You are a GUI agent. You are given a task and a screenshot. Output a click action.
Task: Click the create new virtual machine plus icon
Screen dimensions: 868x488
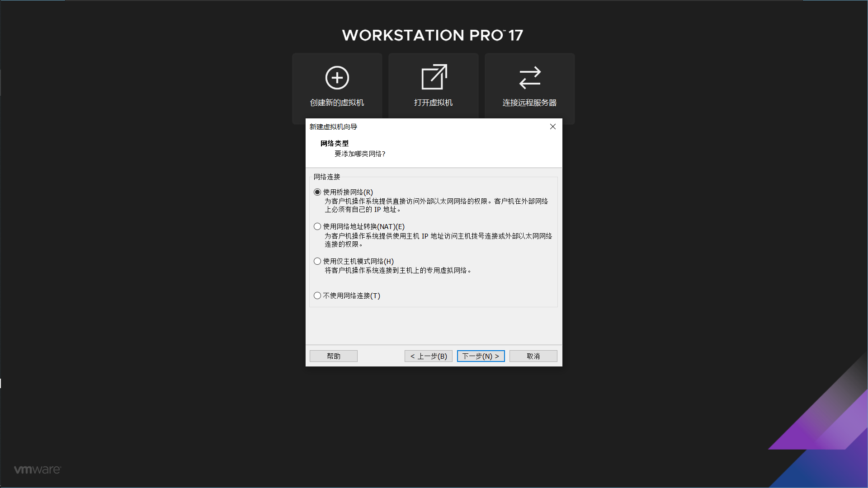click(337, 78)
